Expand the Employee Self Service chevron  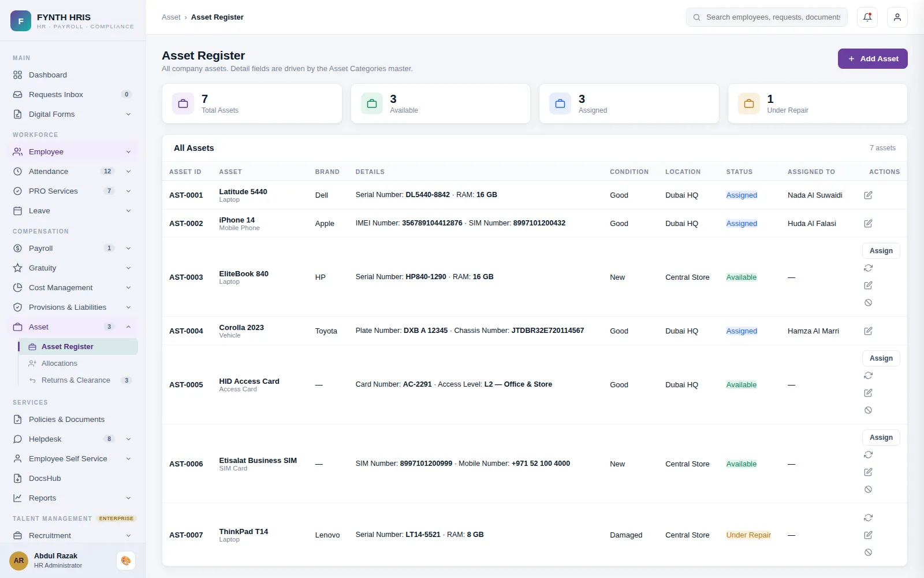click(128, 459)
